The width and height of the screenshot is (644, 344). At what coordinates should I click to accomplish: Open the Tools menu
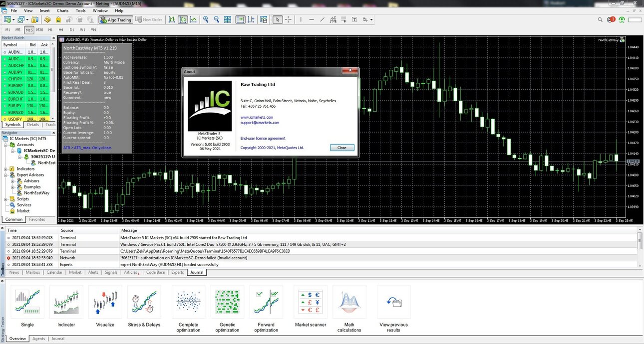click(80, 10)
